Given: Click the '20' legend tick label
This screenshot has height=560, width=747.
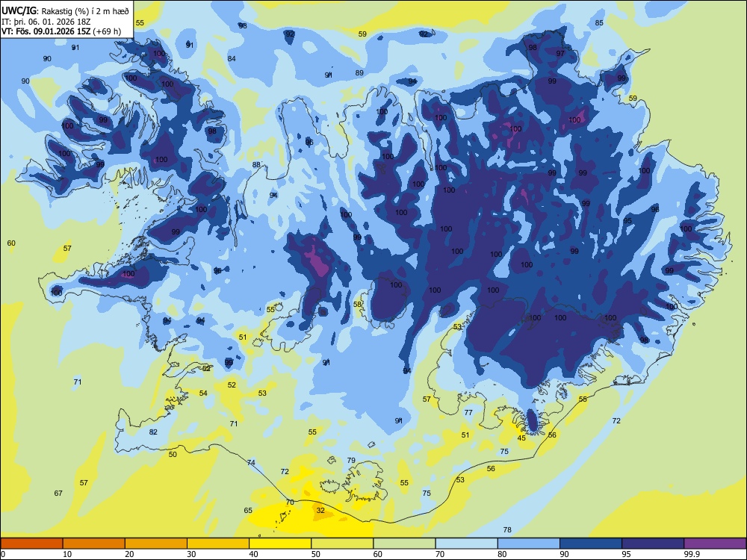Looking at the screenshot, I should tap(129, 554).
